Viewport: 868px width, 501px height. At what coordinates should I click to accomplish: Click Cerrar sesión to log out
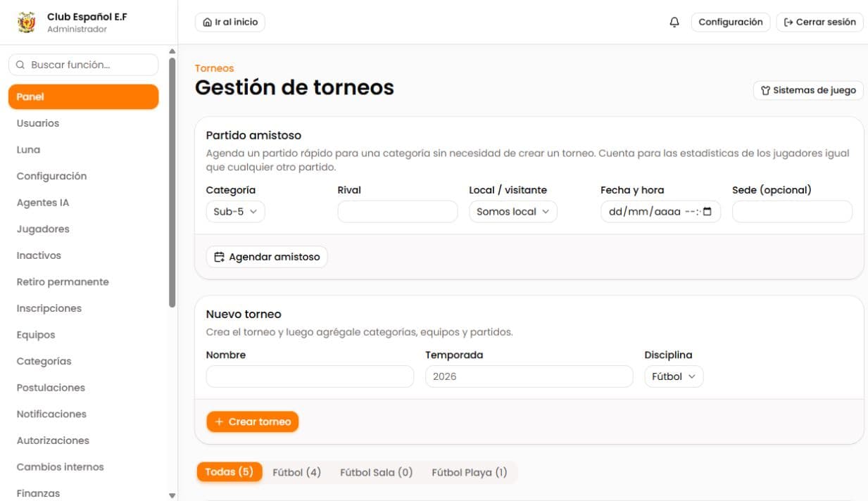819,23
